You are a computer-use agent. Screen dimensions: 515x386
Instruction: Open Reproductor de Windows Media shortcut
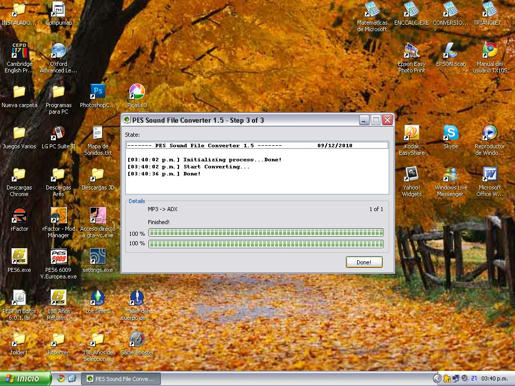(x=490, y=141)
